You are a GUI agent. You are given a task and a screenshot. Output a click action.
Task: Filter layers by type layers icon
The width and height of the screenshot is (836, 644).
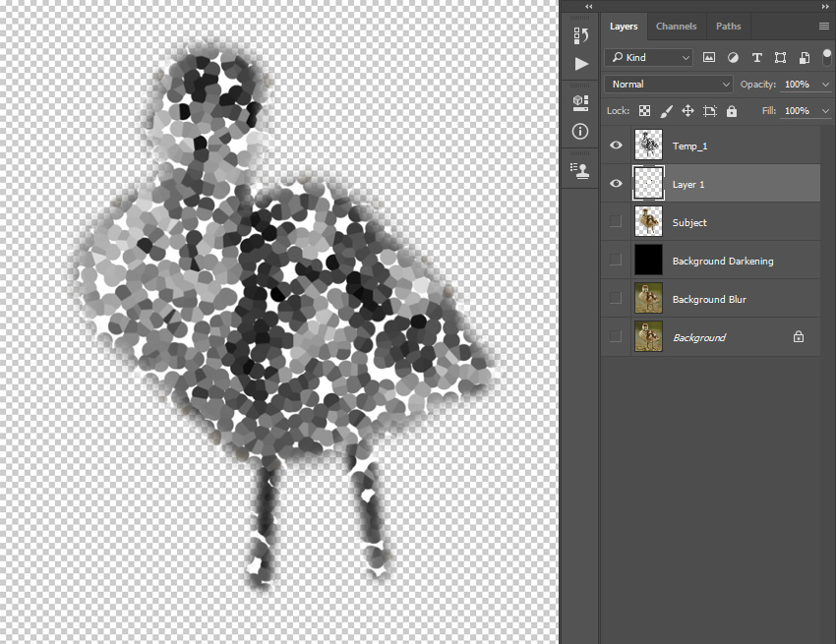click(x=756, y=58)
